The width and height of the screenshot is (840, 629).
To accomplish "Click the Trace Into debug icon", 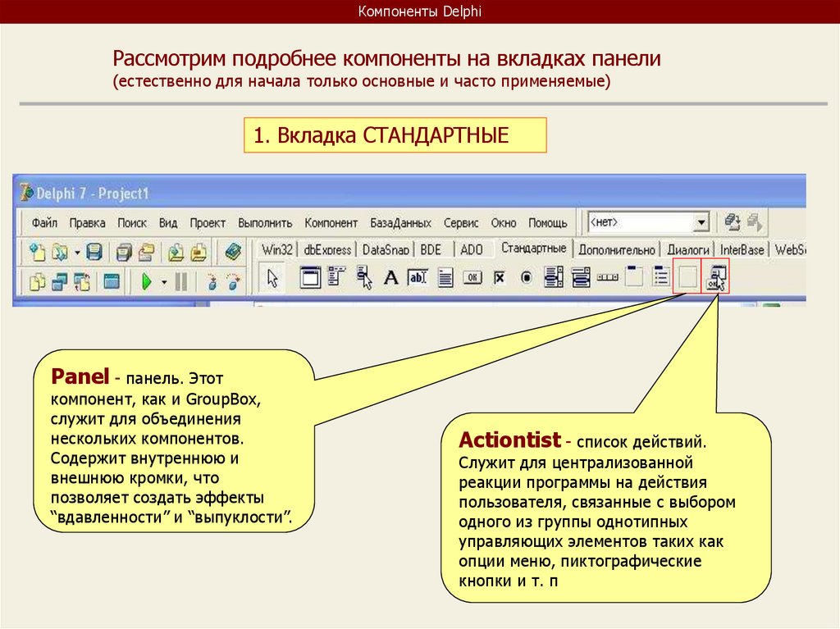I will click(212, 281).
